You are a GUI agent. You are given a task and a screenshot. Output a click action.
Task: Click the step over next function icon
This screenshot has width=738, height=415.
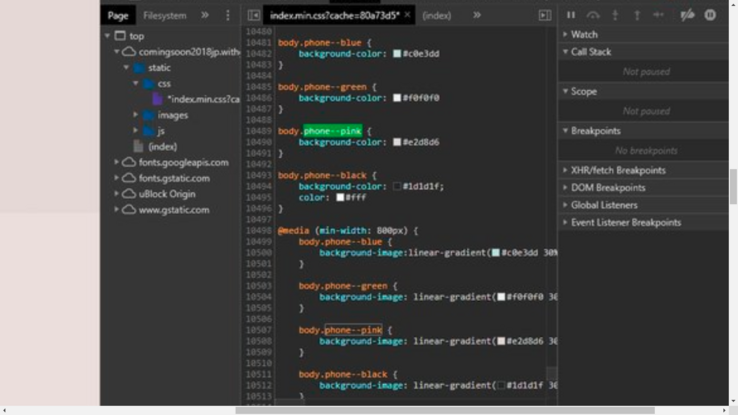click(593, 15)
